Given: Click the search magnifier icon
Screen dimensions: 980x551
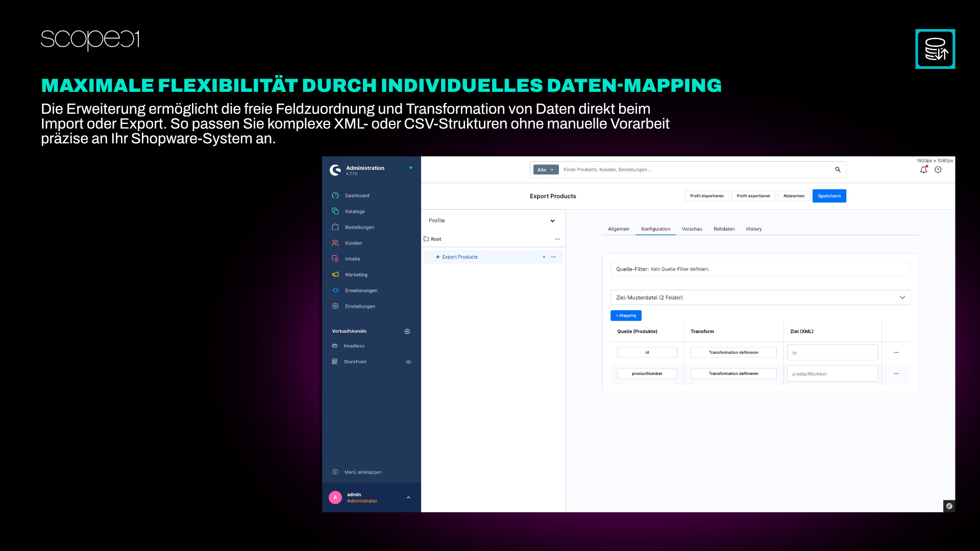Looking at the screenshot, I should pos(838,169).
